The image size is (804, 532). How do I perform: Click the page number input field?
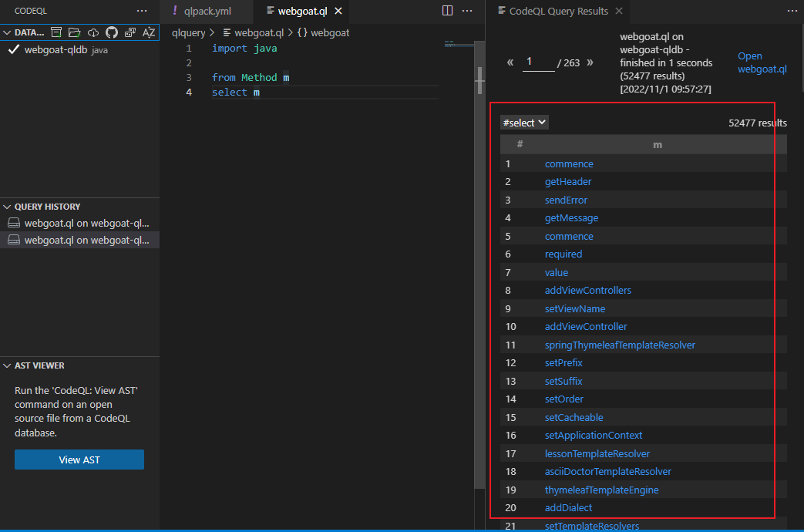pos(538,62)
